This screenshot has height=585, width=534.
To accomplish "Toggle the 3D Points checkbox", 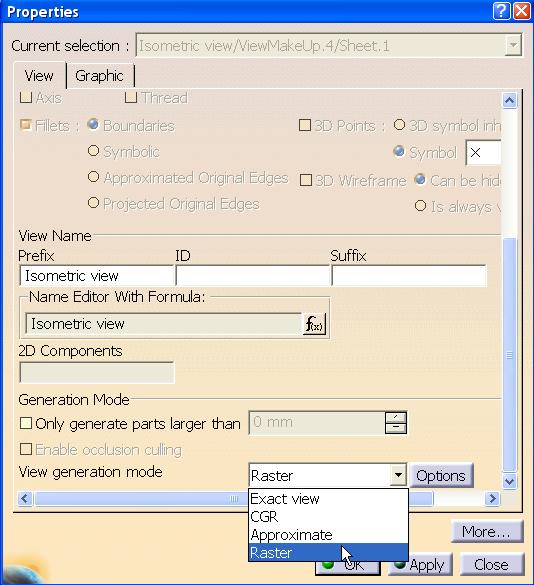I will click(305, 125).
